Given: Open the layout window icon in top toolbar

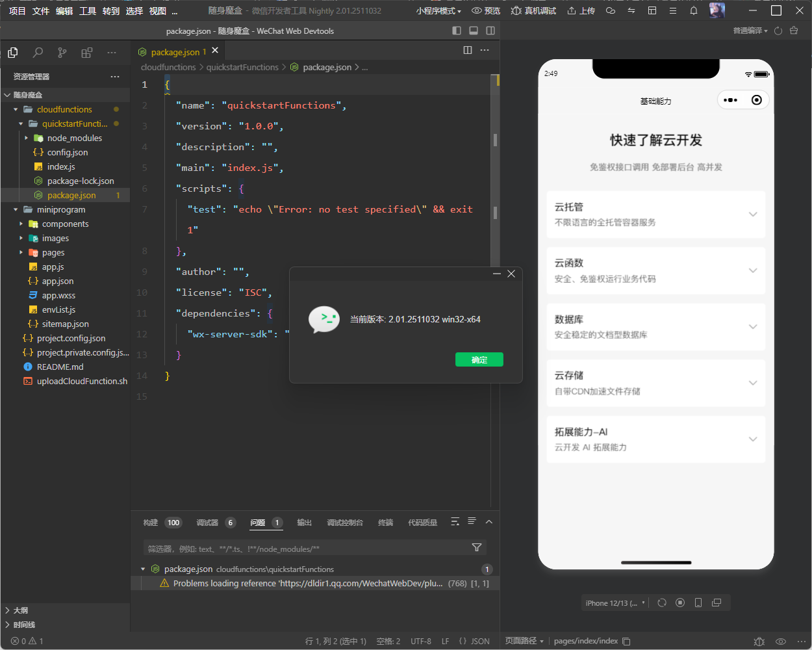Looking at the screenshot, I should (x=652, y=11).
